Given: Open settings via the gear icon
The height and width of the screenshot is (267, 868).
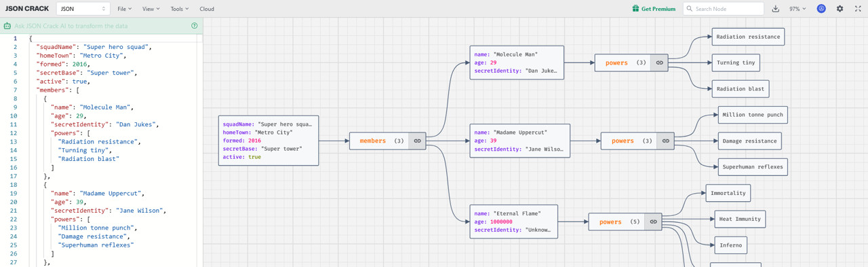Looking at the screenshot, I should click(x=840, y=9).
